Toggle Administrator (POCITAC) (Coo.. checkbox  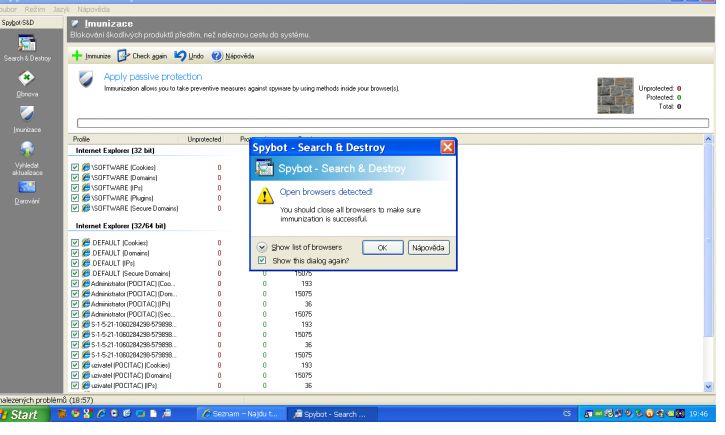[75, 283]
